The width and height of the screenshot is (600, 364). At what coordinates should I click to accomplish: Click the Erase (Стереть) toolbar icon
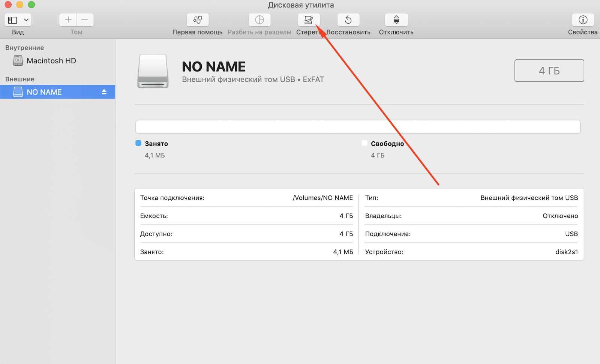pyautogui.click(x=309, y=20)
